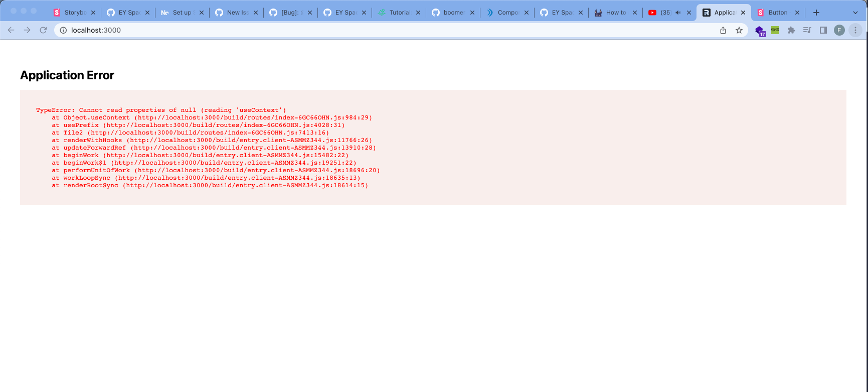Bookmark this tab with the star icon
This screenshot has height=392, width=868.
(739, 30)
